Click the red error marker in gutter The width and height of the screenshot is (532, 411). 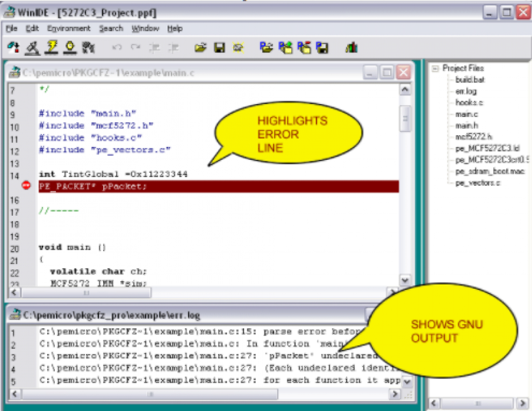click(26, 186)
